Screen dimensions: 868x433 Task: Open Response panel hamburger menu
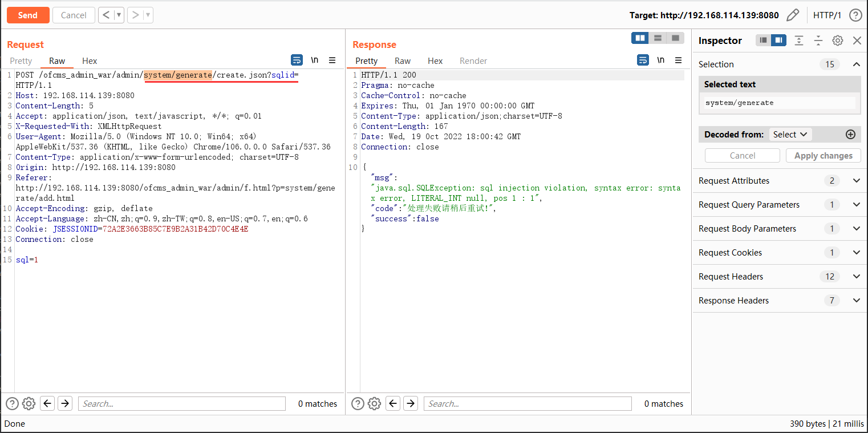678,60
